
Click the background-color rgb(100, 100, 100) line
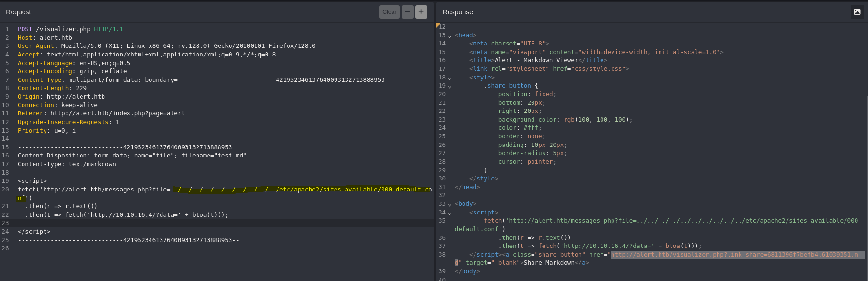(566, 120)
